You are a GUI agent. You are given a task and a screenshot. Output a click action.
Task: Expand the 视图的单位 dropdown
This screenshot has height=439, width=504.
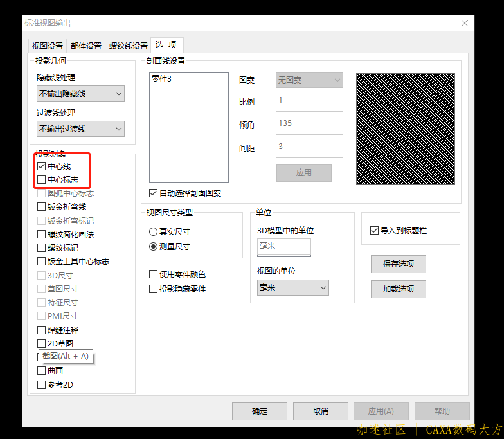coord(293,288)
